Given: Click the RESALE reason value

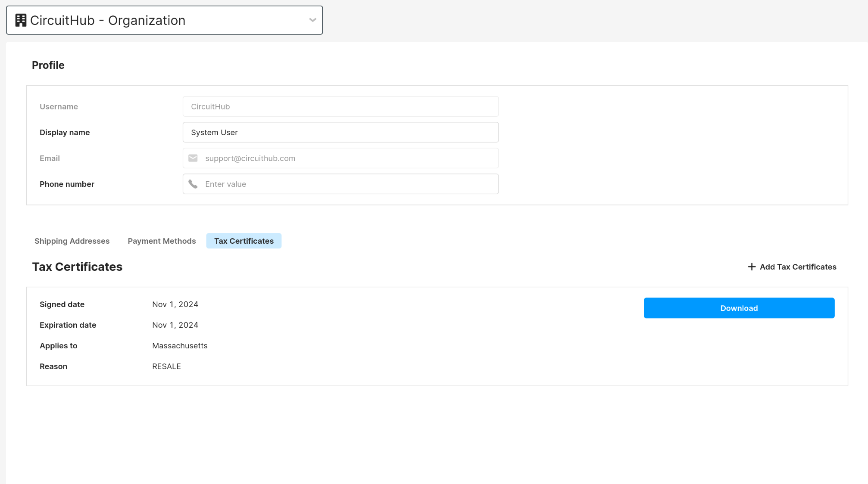Looking at the screenshot, I should point(166,366).
